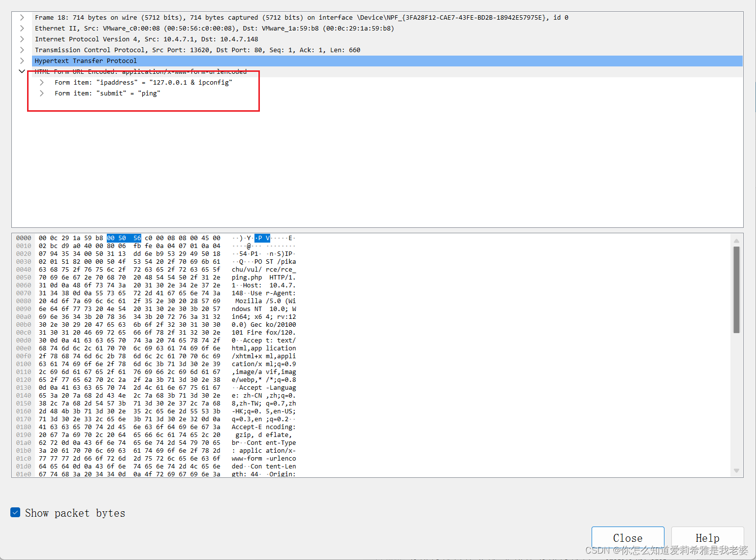Click hex offset row 0000
The height and width of the screenshot is (560, 756).
24,238
